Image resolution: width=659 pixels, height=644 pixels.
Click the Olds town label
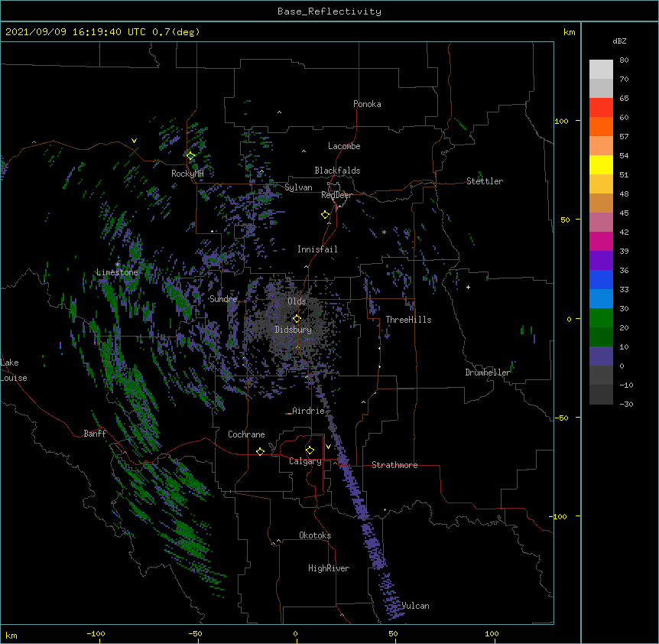297,301
